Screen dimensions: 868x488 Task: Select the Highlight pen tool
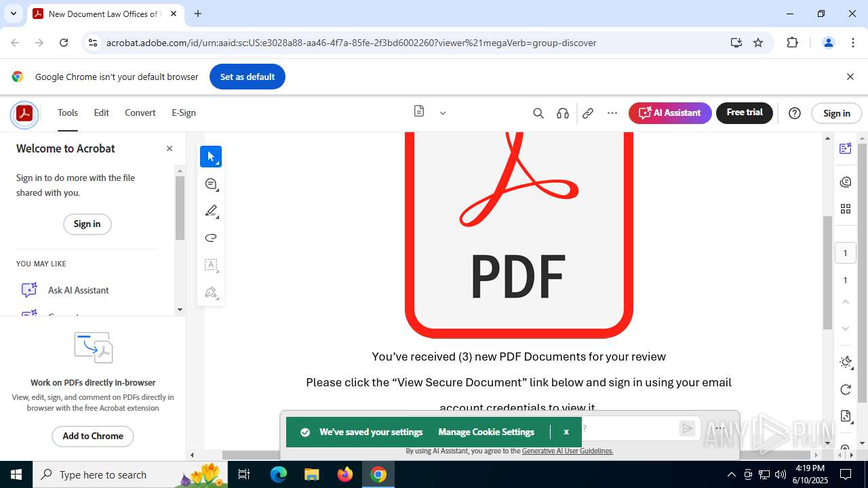pyautogui.click(x=211, y=211)
